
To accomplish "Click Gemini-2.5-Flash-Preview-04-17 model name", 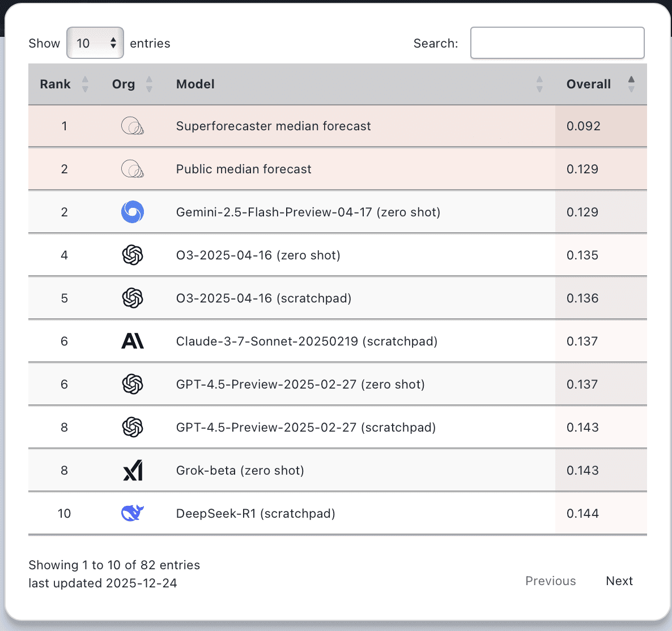I will click(x=308, y=212).
